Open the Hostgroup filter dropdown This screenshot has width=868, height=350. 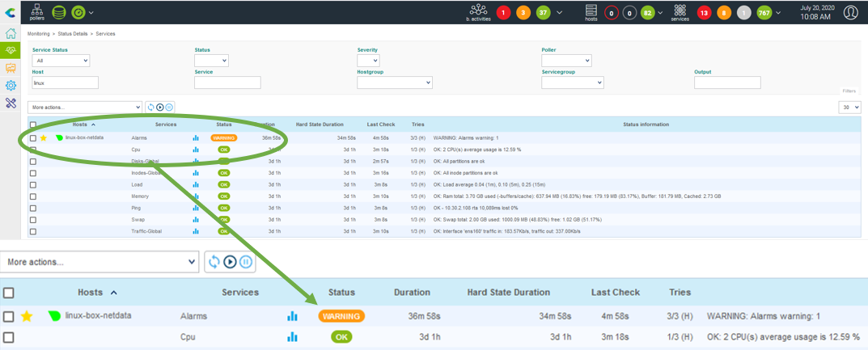tap(395, 82)
